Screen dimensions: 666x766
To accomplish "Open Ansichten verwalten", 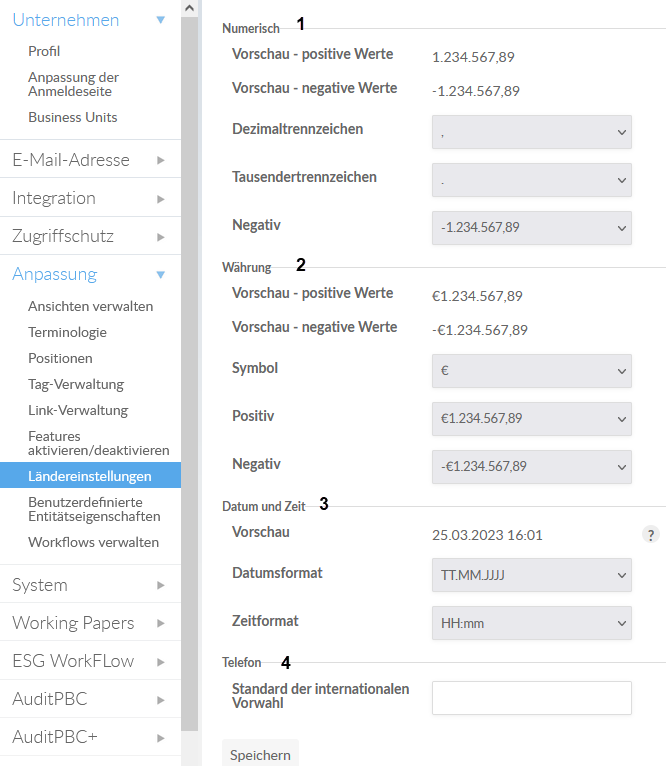I will pyautogui.click(x=90, y=306).
